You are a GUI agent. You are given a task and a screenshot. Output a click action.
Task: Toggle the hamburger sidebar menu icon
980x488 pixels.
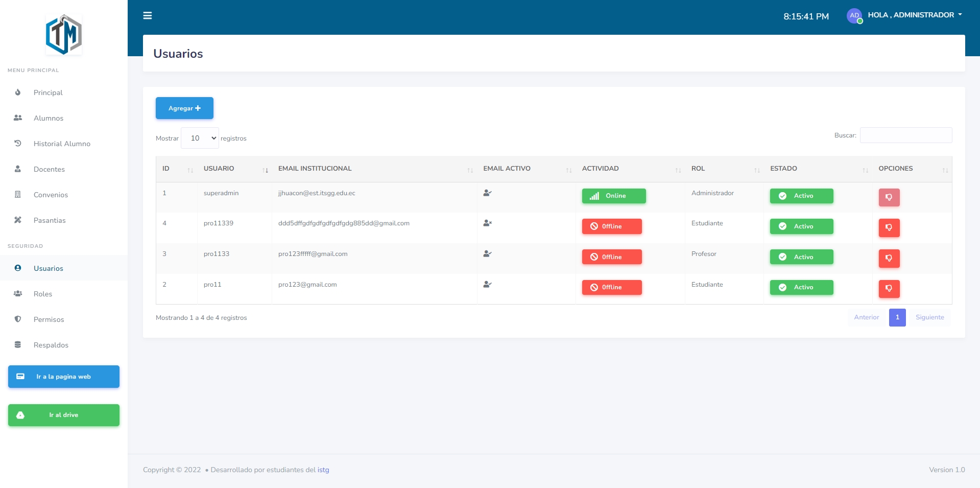click(x=148, y=16)
